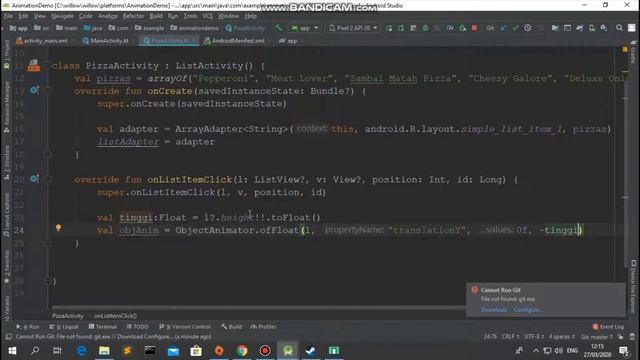Open the Terminal tool window
Viewport: 640px width, 360px height.
(102, 327)
